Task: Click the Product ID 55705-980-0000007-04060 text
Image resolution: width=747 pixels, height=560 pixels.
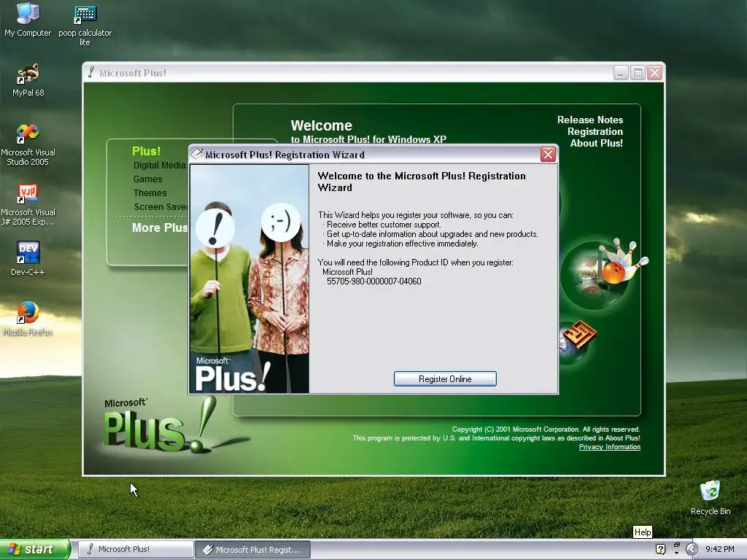Action: (374, 281)
